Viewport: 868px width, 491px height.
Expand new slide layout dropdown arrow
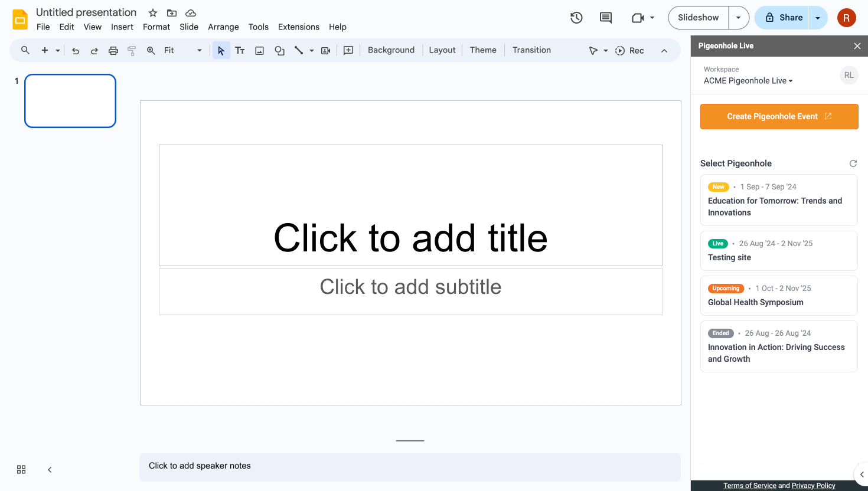click(58, 51)
